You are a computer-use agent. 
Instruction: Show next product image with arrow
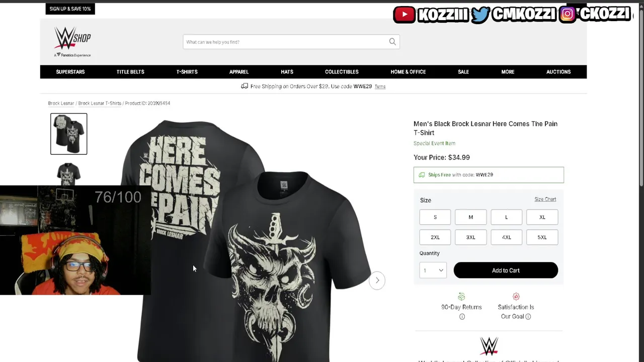377,281
